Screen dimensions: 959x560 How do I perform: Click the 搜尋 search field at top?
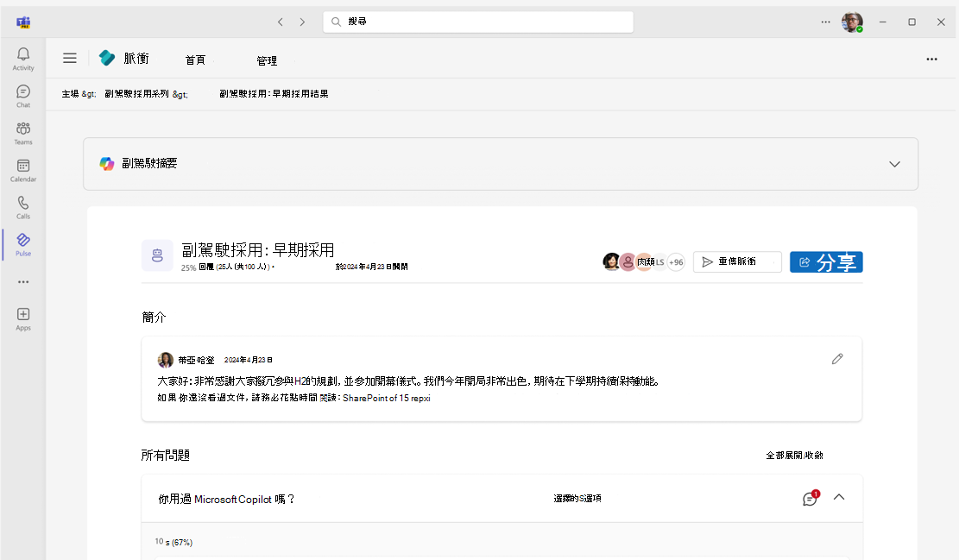coord(478,21)
